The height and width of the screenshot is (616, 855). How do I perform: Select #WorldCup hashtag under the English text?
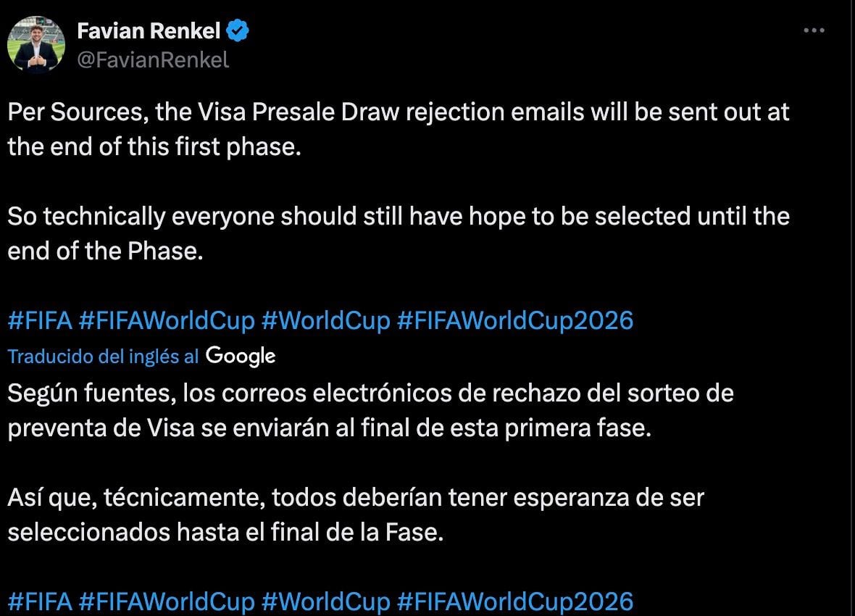coord(325,320)
